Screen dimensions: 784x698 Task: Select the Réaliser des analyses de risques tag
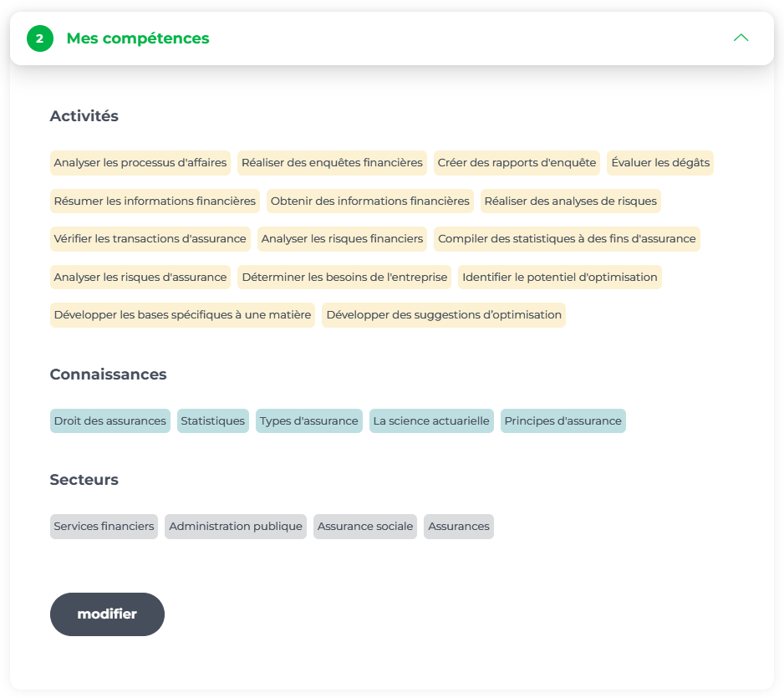point(571,201)
